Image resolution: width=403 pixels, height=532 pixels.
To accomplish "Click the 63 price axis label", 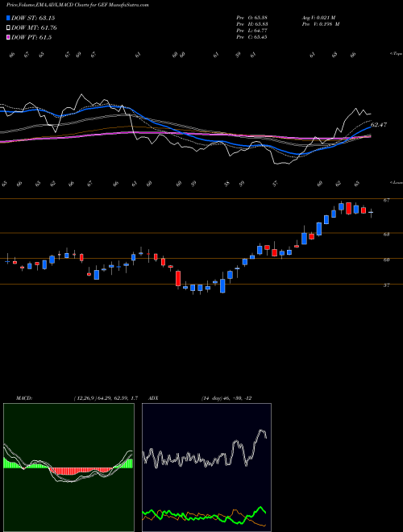I will [x=386, y=235].
